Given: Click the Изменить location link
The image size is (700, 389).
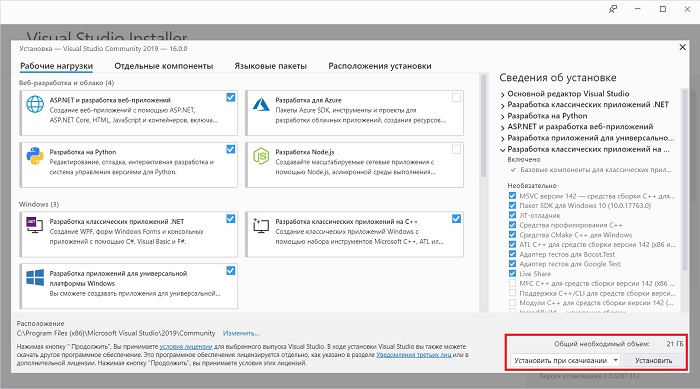Looking at the screenshot, I should point(241,333).
